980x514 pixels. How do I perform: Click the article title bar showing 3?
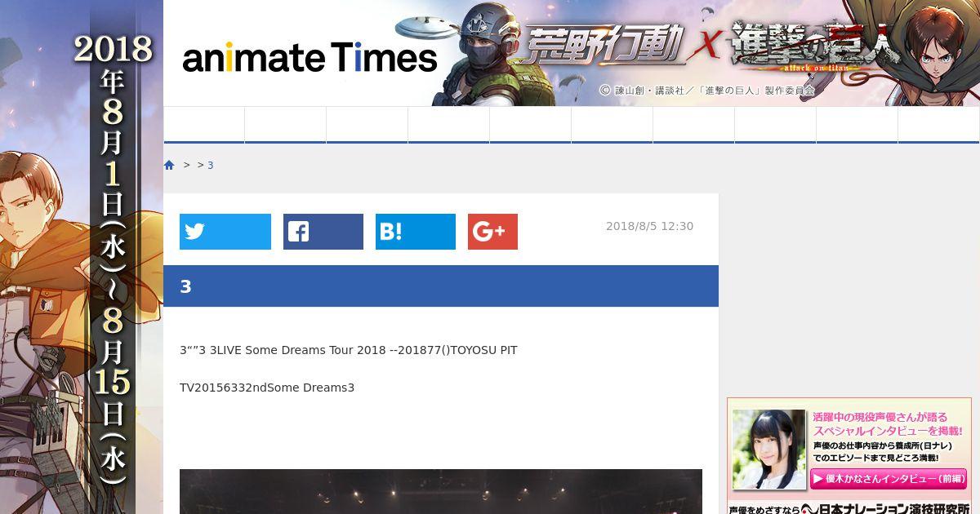(441, 286)
